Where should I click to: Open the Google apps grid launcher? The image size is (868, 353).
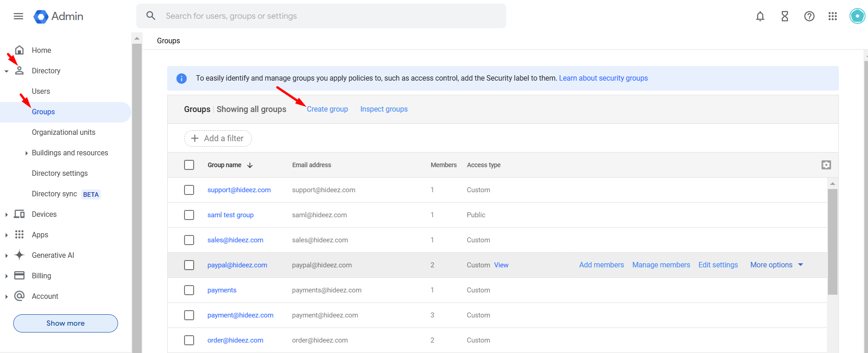pos(832,16)
